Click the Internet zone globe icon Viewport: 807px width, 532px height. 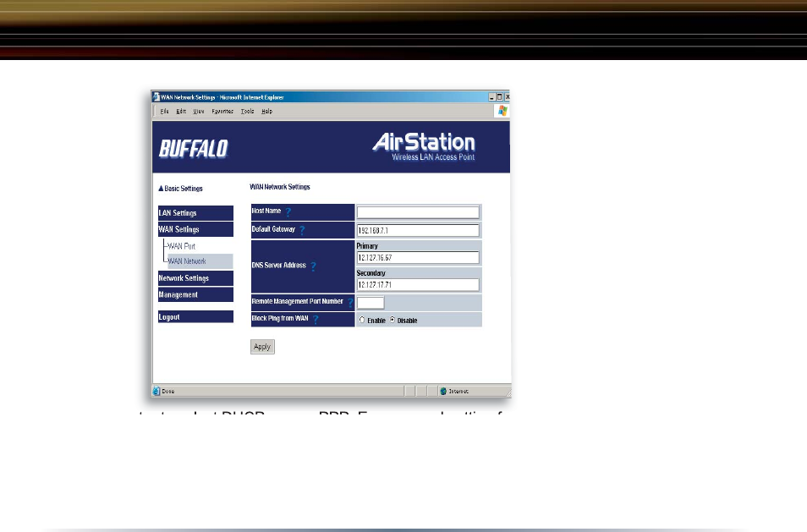(x=443, y=392)
